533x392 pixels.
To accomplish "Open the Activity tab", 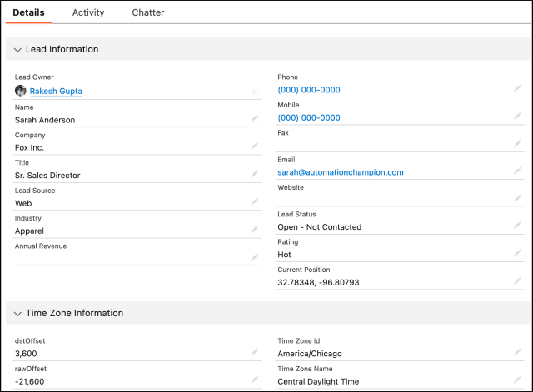I will [88, 12].
